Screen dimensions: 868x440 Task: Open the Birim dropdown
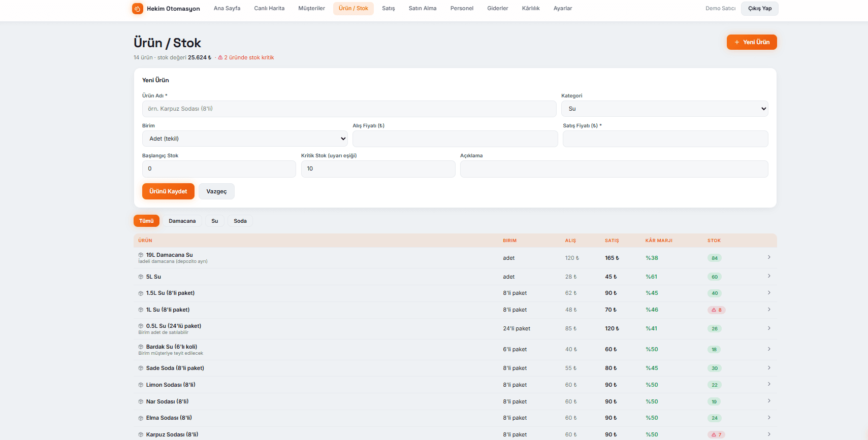pos(245,139)
